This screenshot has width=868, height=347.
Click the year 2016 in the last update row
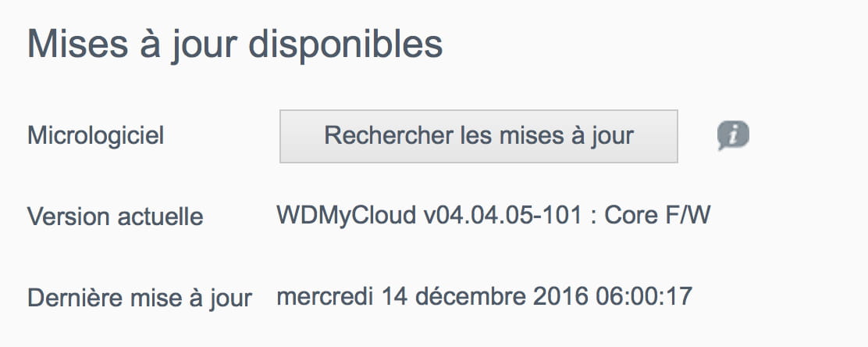(560, 296)
